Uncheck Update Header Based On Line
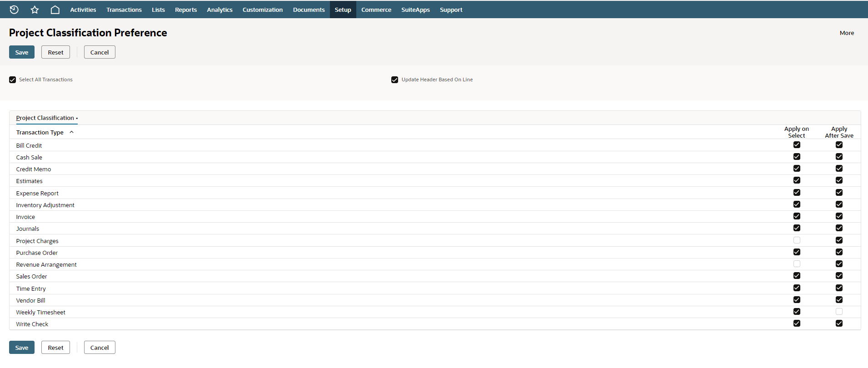Viewport: 868px width, 368px height. click(x=395, y=80)
